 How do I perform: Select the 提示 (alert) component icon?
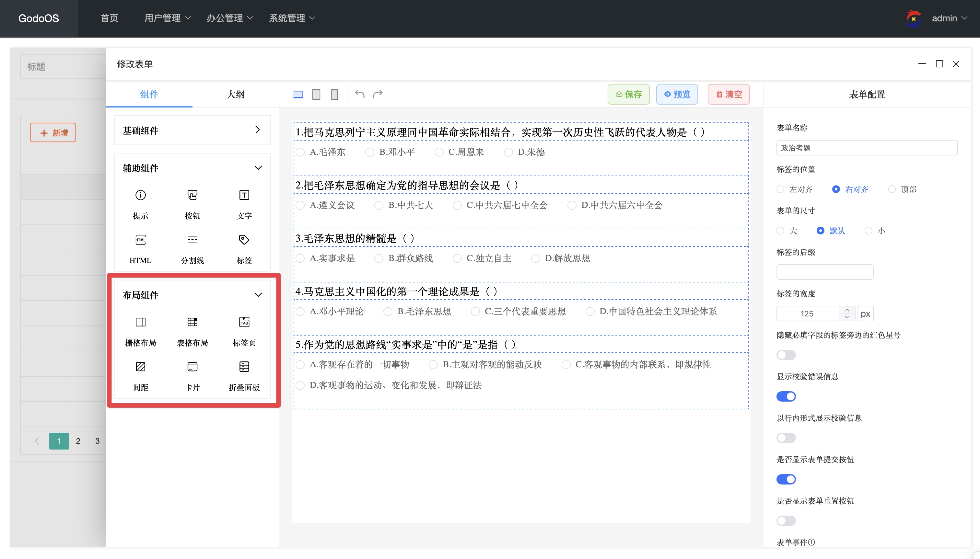[141, 195]
